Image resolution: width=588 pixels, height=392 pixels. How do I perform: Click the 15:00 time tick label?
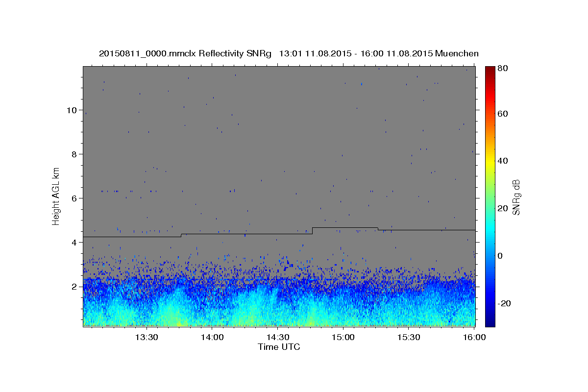click(343, 338)
